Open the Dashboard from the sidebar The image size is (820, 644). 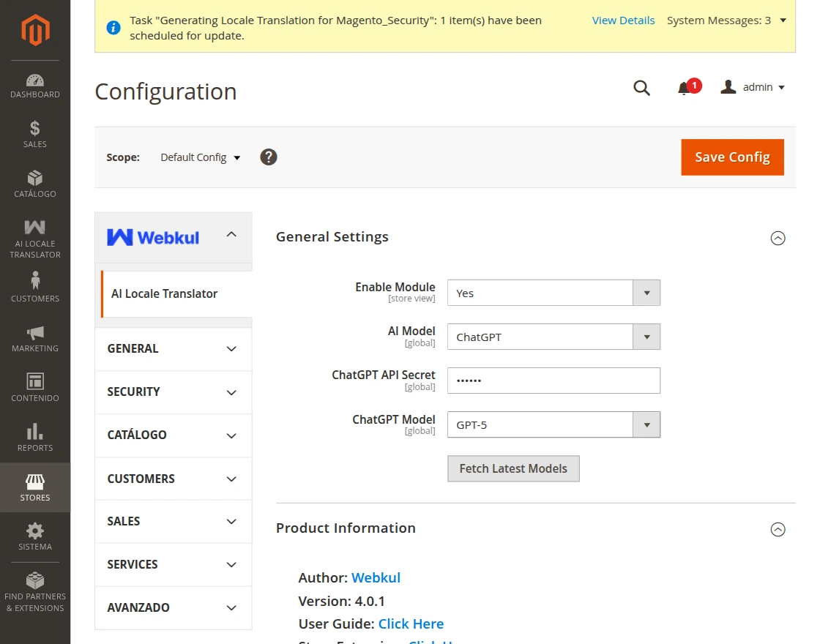coord(35,86)
